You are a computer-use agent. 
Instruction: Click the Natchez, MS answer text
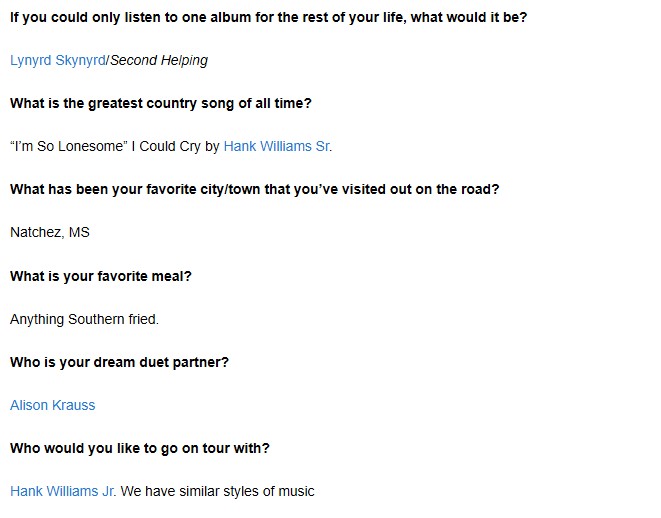pyautogui.click(x=50, y=232)
